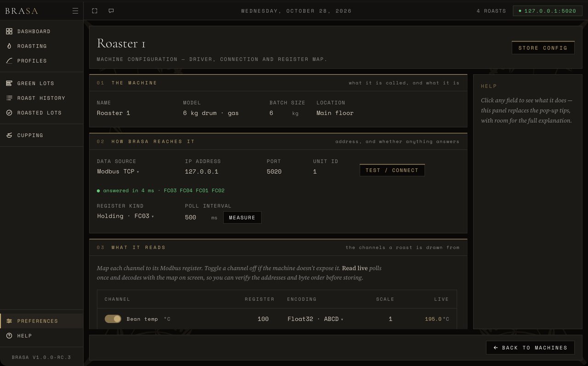The width and height of the screenshot is (588, 366).
Task: Click the Test / Connect button
Action: tap(392, 170)
